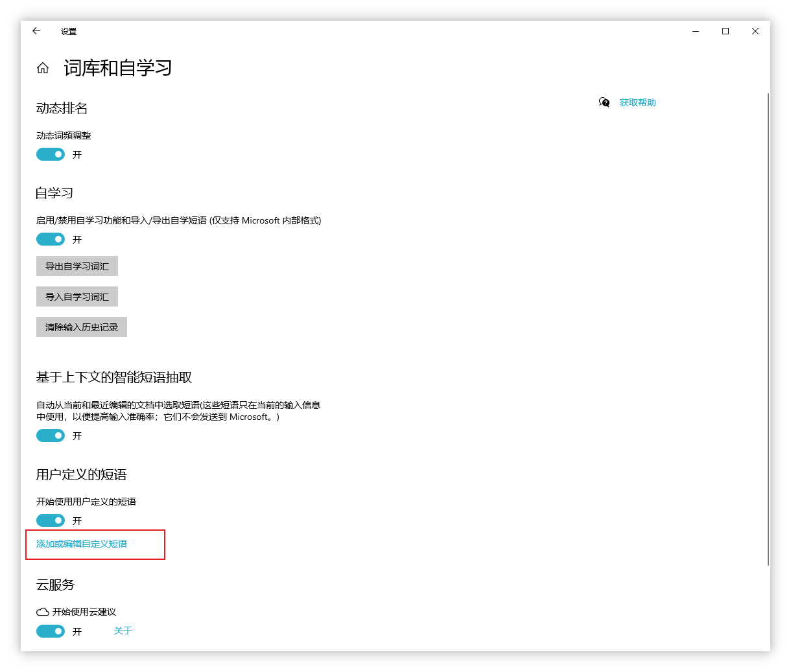
Task: Click the maximize window button
Action: pyautogui.click(x=725, y=30)
